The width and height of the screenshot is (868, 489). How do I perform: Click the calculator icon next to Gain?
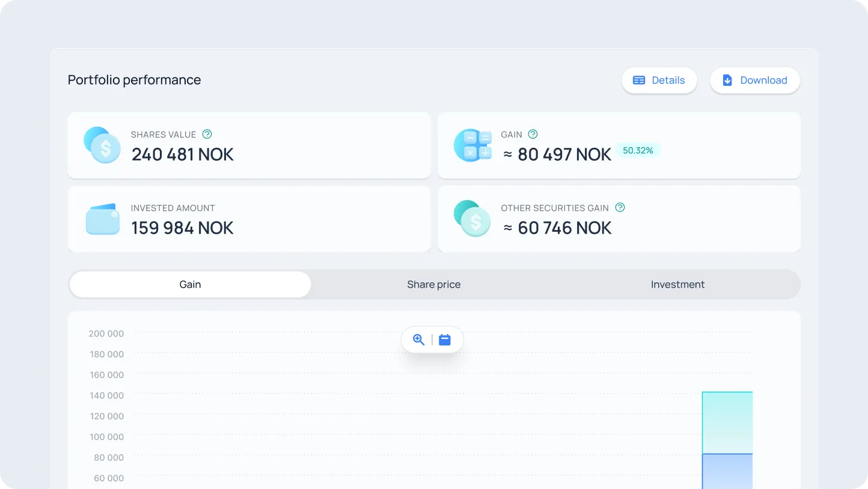(x=472, y=145)
